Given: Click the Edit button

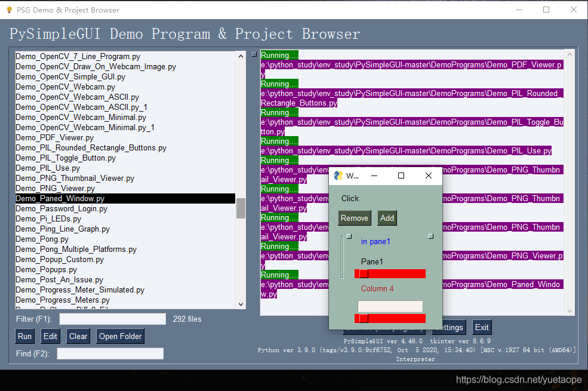Looking at the screenshot, I should [50, 336].
